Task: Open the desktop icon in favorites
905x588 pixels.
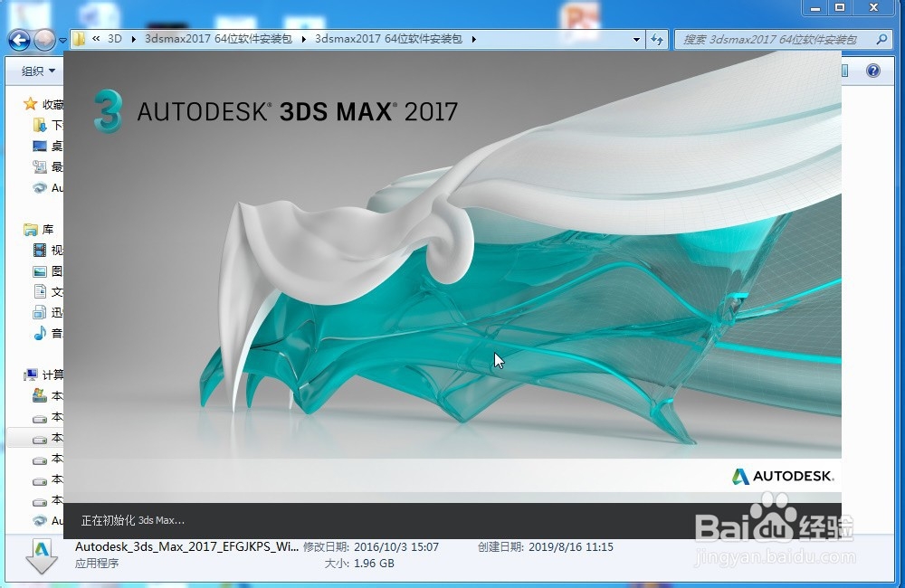Action: pos(40,146)
